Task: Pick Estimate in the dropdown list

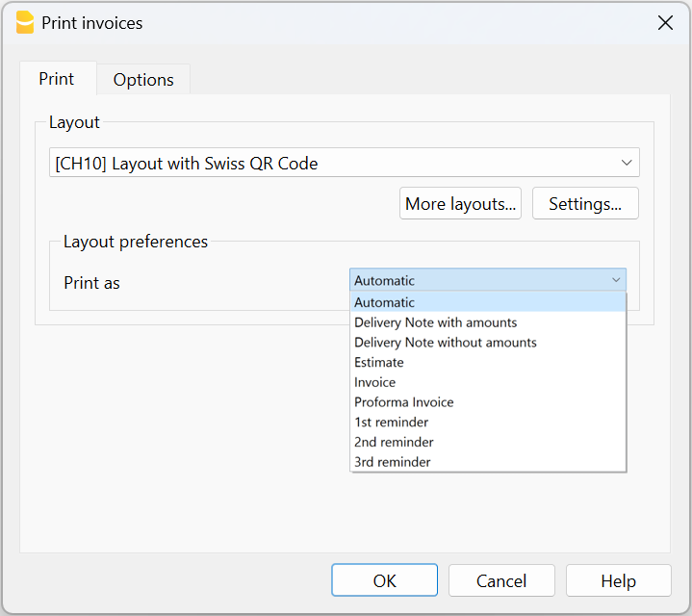Action: point(379,362)
